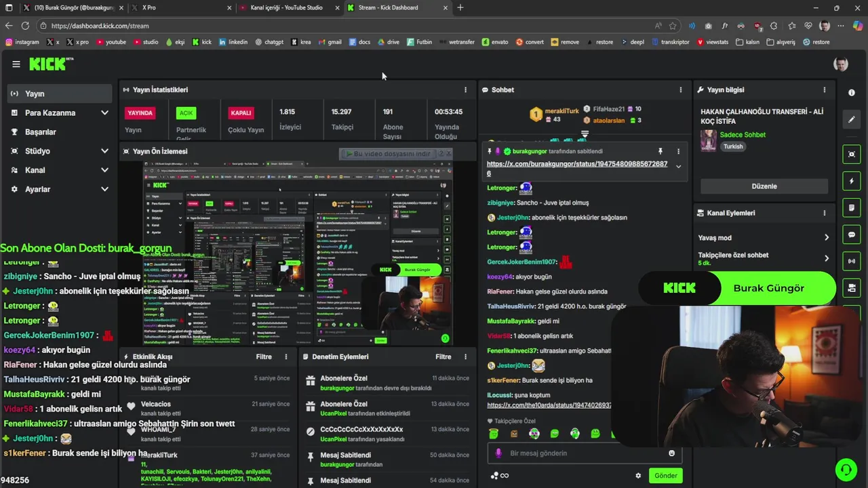Open Denetim Eylemleri three-dot options
The height and width of the screenshot is (488, 868).
pyautogui.click(x=465, y=357)
